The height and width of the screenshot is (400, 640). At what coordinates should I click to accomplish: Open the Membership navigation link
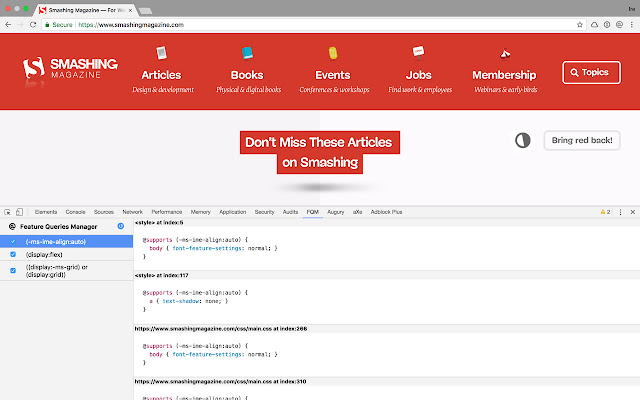tap(504, 75)
